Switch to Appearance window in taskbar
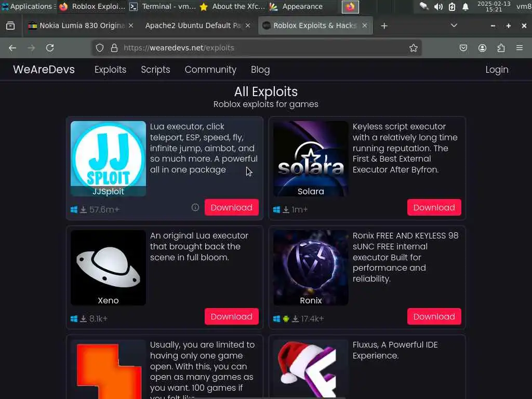The height and width of the screenshot is (399, 532). [296, 6]
